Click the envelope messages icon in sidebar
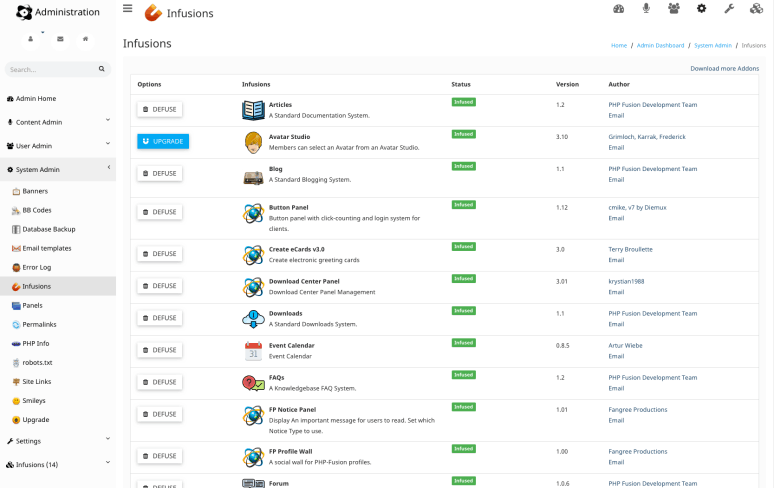Viewport: 774px width, 488px height. click(59, 39)
